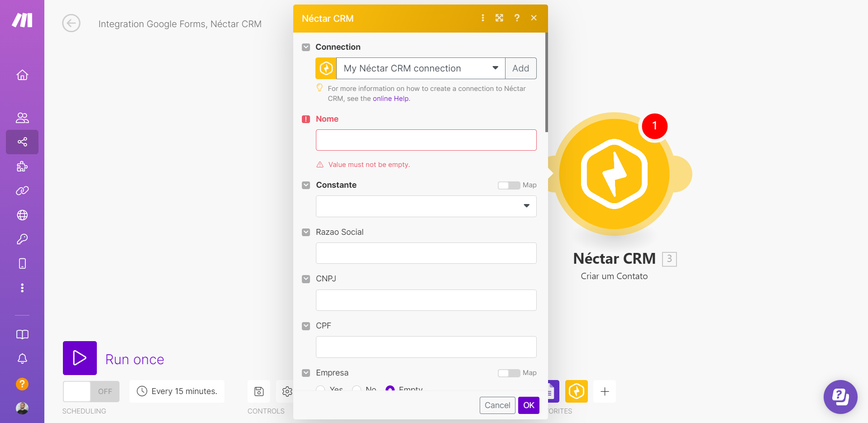Open the Webhooks globe icon
This screenshot has height=423, width=868.
coord(22,215)
